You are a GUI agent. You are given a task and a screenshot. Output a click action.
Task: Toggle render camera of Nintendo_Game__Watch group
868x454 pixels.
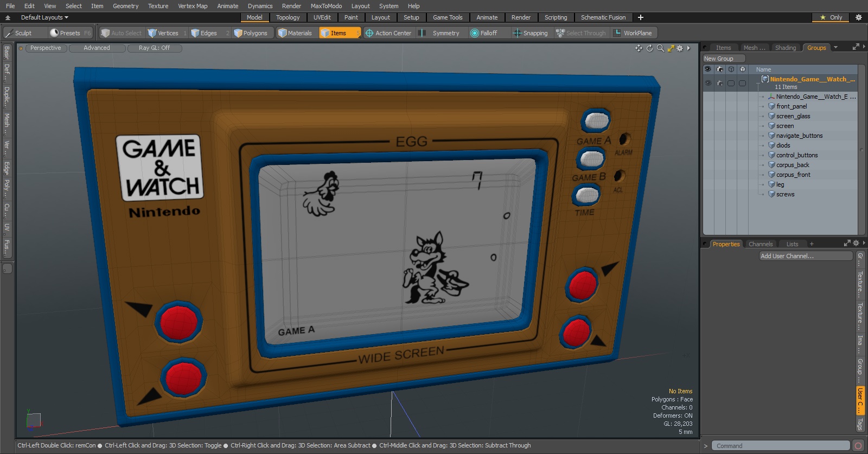coord(720,83)
